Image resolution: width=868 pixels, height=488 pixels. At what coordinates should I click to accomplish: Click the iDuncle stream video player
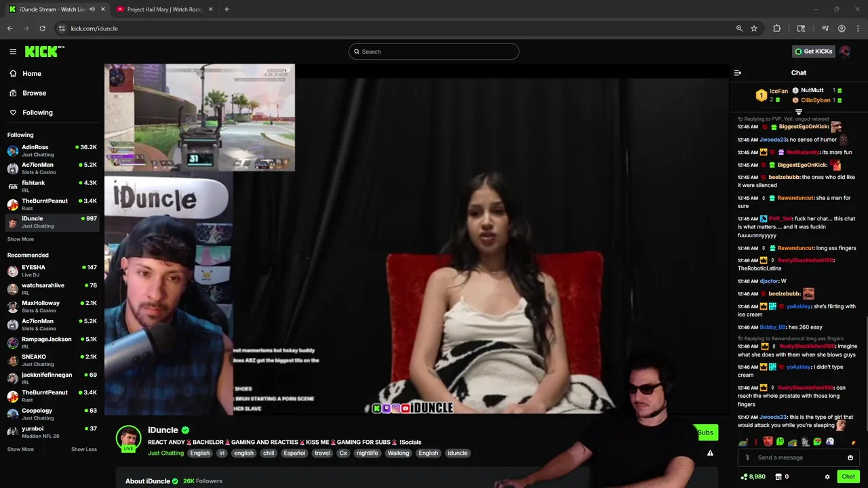click(416, 239)
